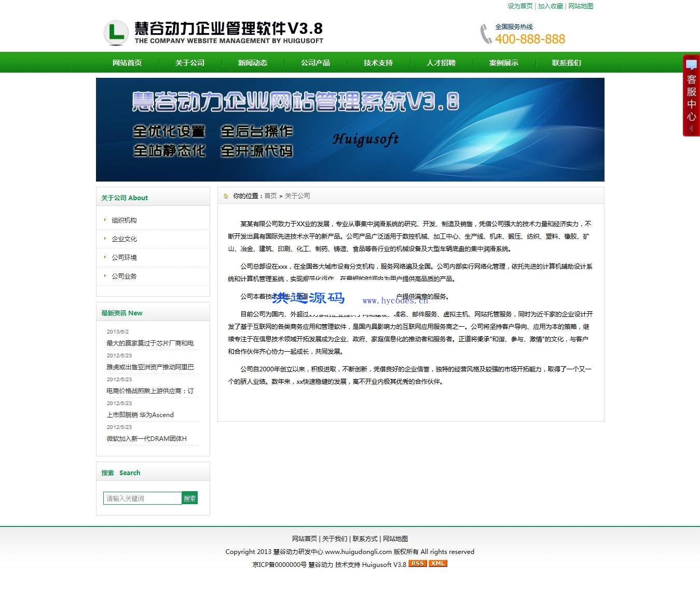Expand the 关于公司 About sidebar panel
The height and width of the screenshot is (597, 700).
point(124,198)
